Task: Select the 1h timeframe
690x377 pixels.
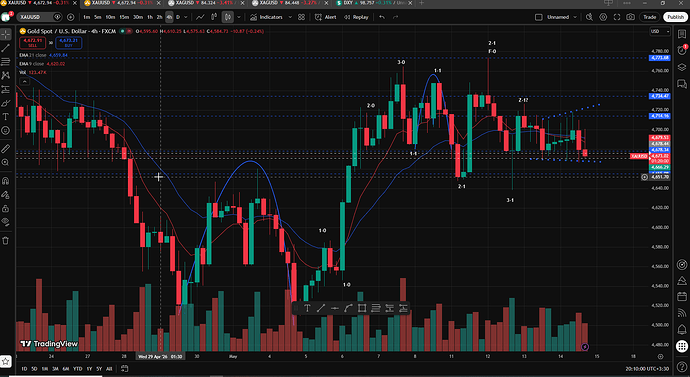Action: [150, 17]
